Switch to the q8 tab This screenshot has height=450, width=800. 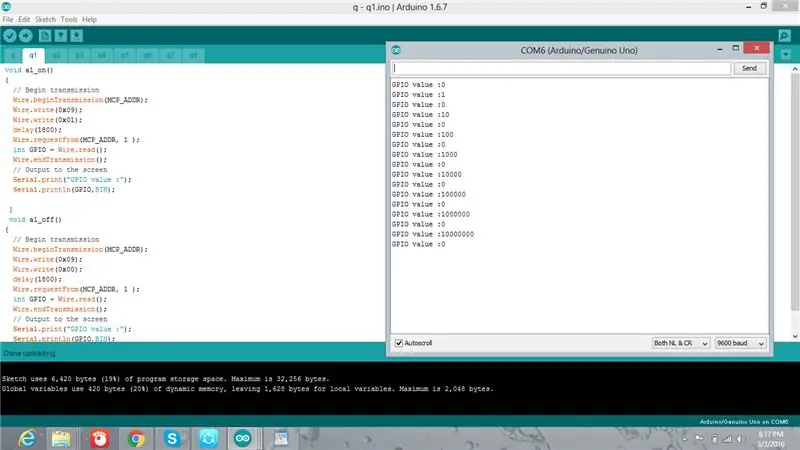193,55
